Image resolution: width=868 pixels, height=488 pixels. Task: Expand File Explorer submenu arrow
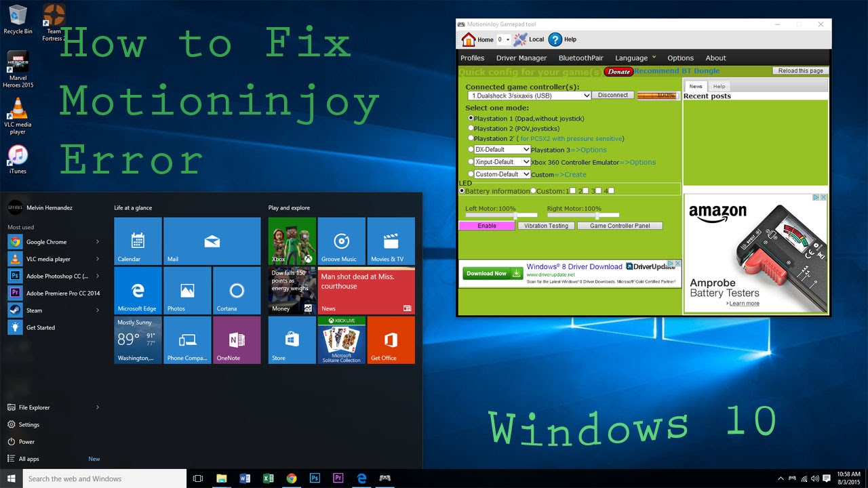[x=98, y=407]
